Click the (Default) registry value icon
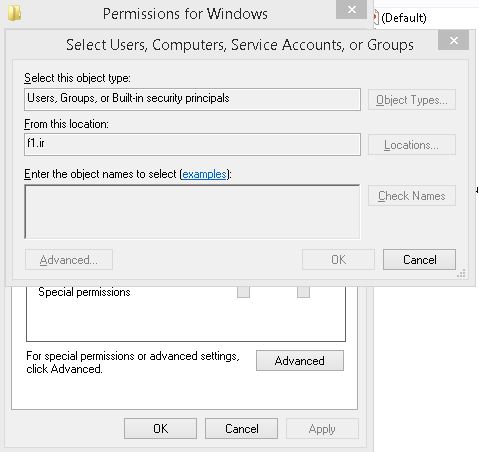Viewport: 479px width, 452px height. [376, 17]
